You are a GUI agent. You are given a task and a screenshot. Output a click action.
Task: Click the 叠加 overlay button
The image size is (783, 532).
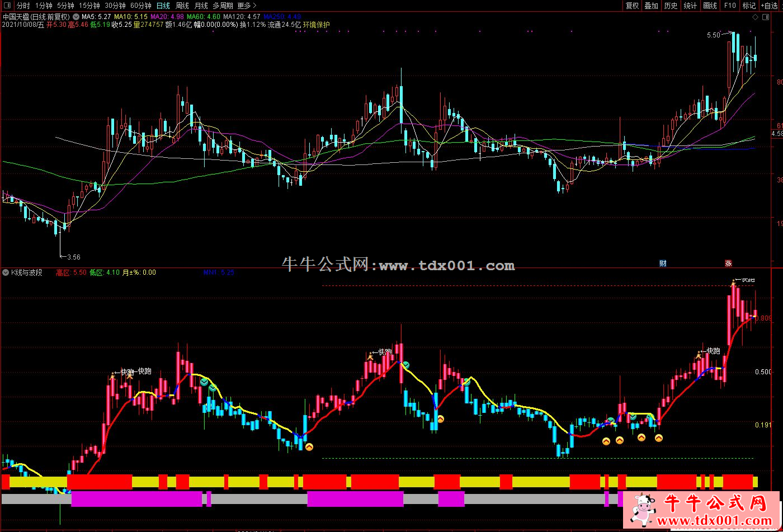[652, 6]
